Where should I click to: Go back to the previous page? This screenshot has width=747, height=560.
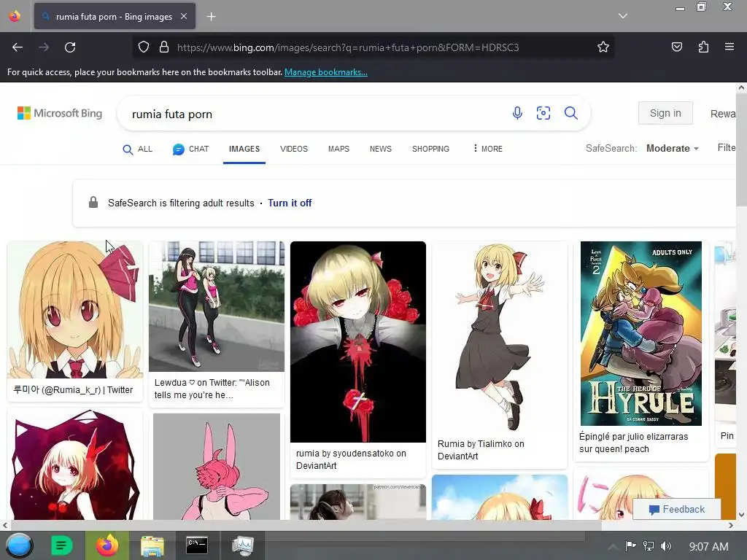pos(18,47)
